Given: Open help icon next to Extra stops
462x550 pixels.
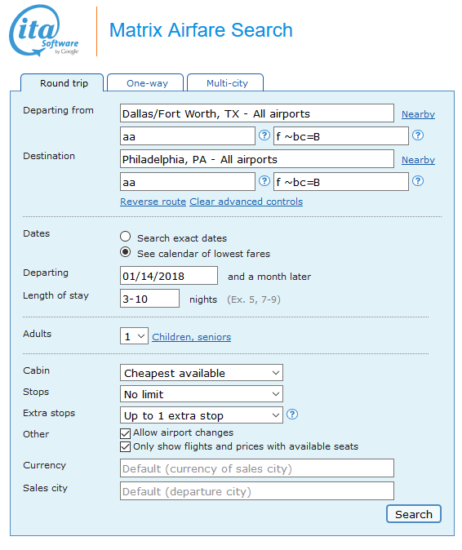Looking at the screenshot, I should point(292,415).
